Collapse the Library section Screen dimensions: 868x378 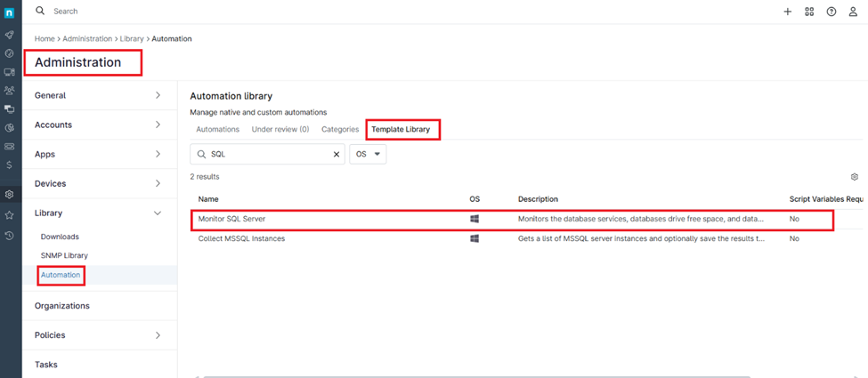(x=101, y=213)
